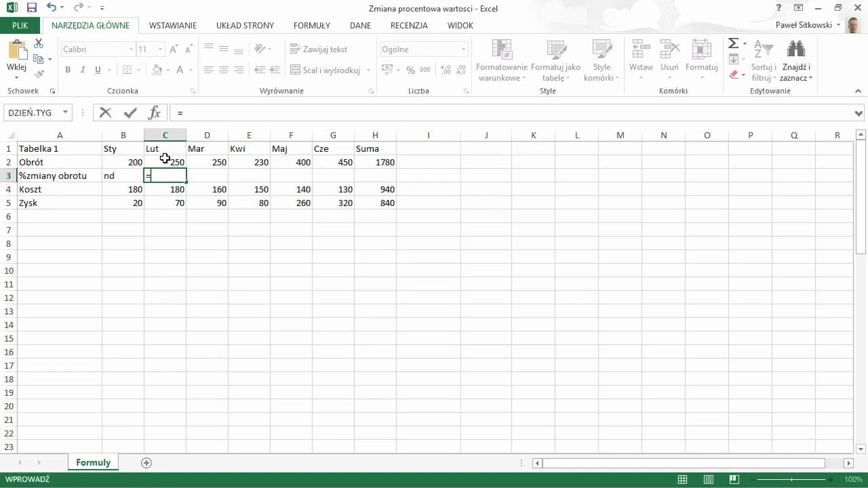Click the Usuń delete cells button
The image size is (868, 488).
[669, 60]
